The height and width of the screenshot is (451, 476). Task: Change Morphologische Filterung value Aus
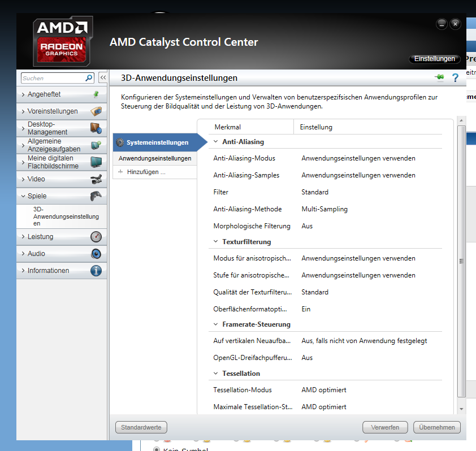[307, 226]
